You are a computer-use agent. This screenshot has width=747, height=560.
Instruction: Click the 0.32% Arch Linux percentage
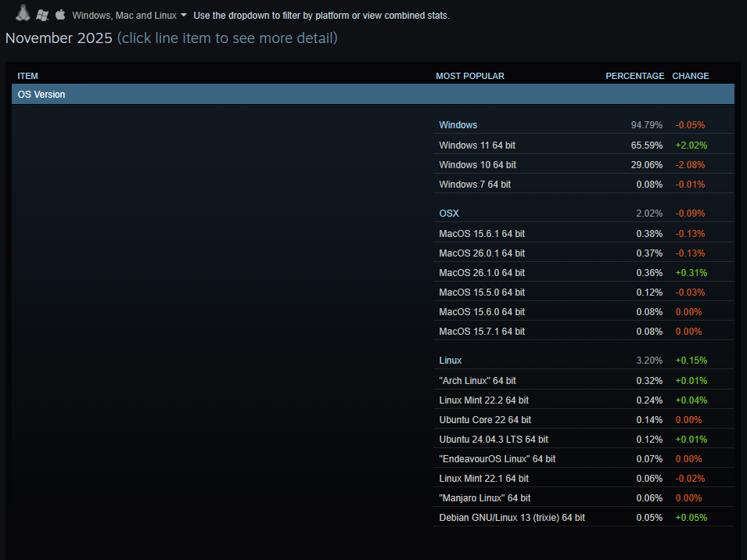pyautogui.click(x=649, y=380)
